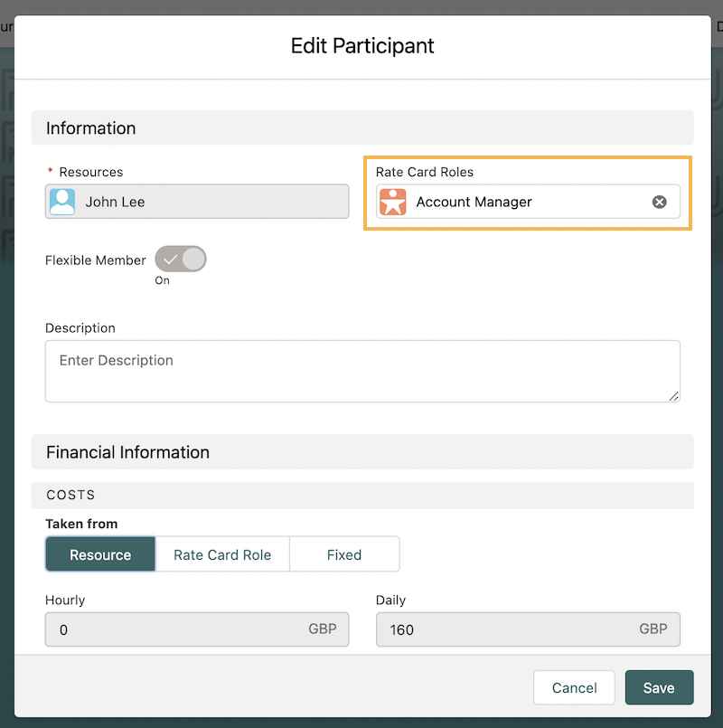The image size is (723, 728).
Task: Click the John Lee avatar icon
Action: click(62, 202)
